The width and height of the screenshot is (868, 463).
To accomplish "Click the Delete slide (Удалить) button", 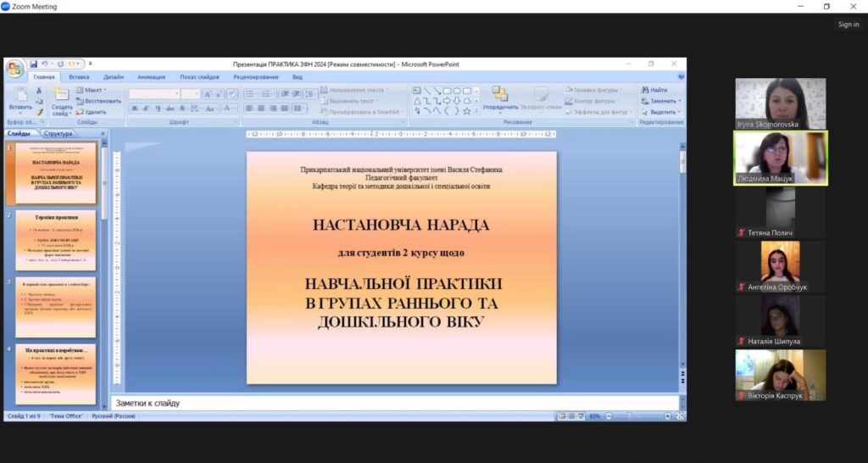I will [x=92, y=112].
